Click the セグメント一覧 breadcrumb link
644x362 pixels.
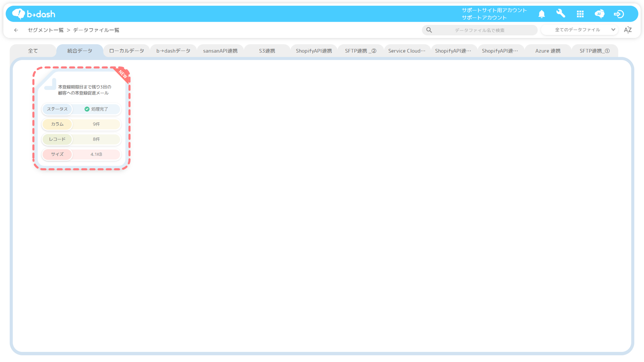tap(46, 30)
